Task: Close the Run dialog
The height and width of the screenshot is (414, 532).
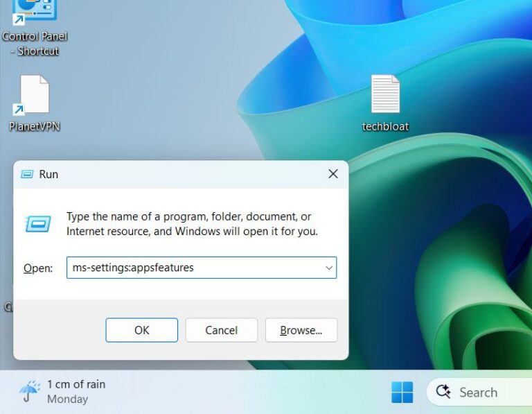Action: [x=332, y=174]
